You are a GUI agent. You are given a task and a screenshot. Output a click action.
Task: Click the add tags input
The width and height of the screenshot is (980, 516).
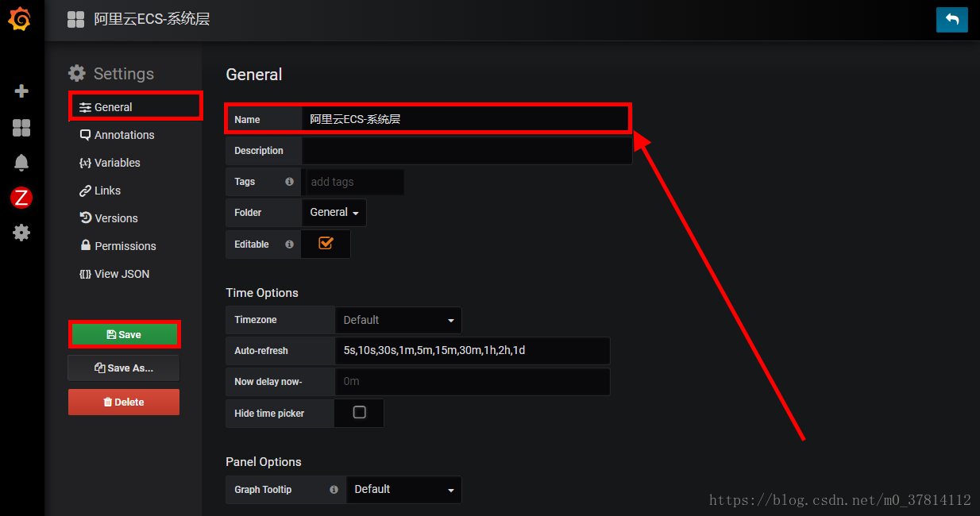click(354, 182)
